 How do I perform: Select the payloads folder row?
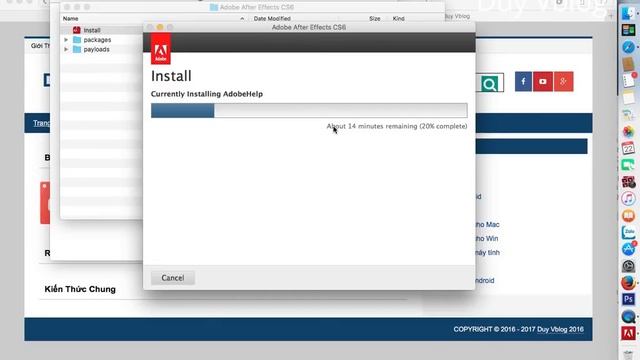(x=101, y=49)
